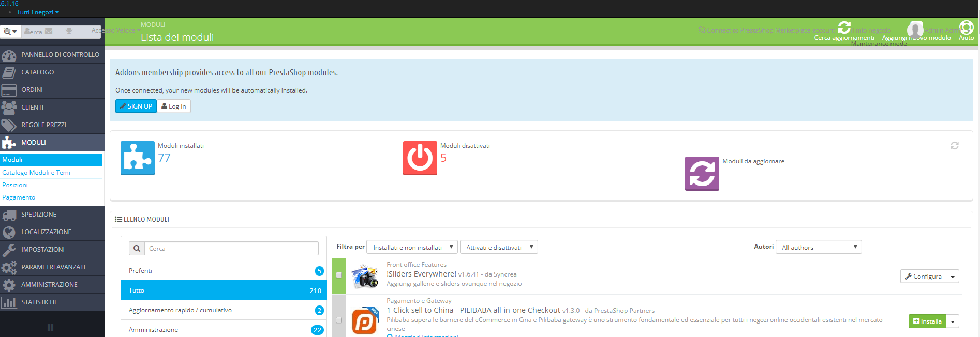
Task: Click the trophy icon in the top bar
Action: pos(69,31)
